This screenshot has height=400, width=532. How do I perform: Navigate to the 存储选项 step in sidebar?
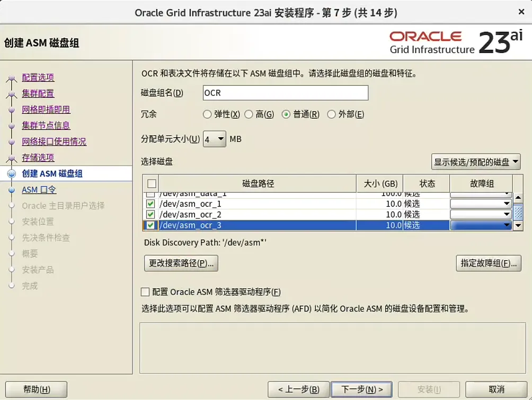click(x=39, y=157)
